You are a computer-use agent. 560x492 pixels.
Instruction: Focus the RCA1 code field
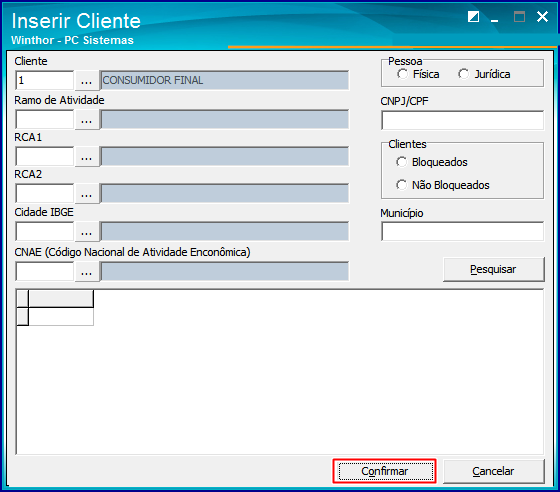(45, 156)
